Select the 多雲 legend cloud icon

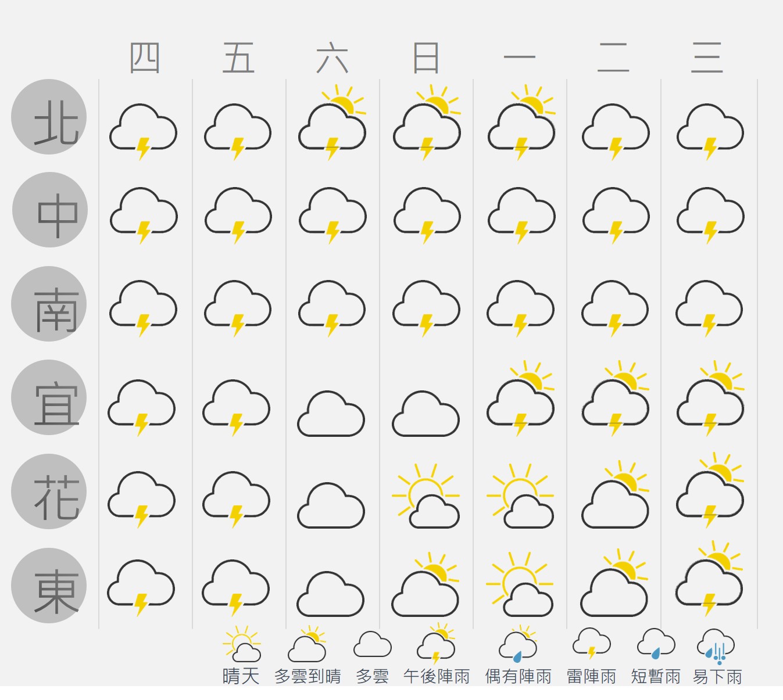point(372,644)
